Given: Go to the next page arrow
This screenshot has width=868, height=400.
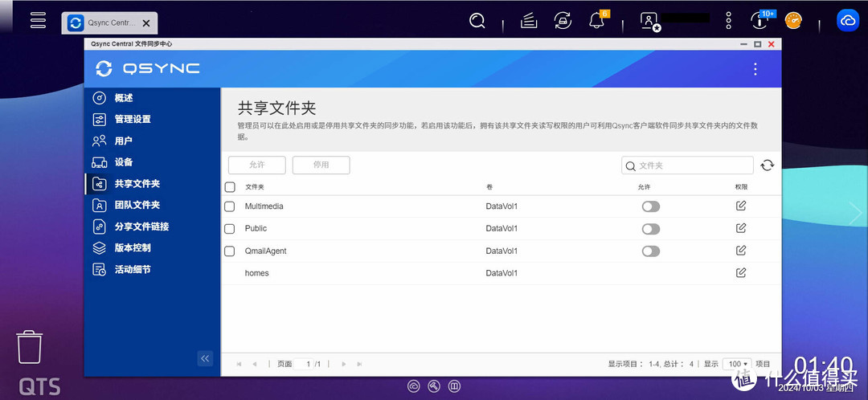Looking at the screenshot, I should (344, 364).
